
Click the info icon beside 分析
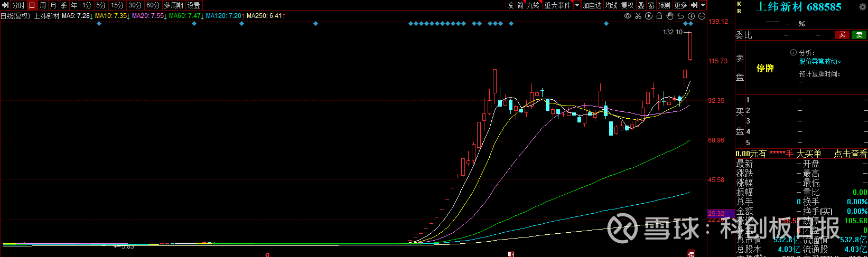793,53
